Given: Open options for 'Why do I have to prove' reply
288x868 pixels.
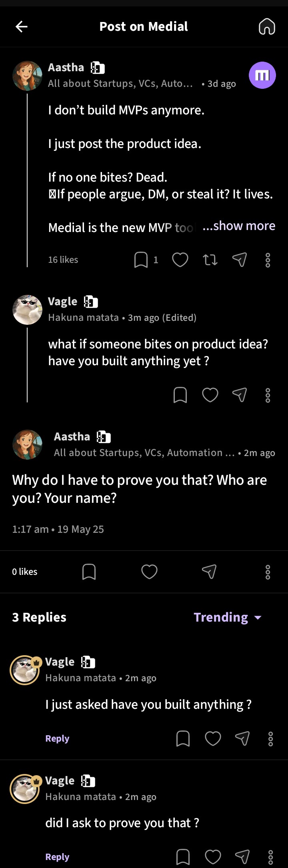Looking at the screenshot, I should click(268, 572).
